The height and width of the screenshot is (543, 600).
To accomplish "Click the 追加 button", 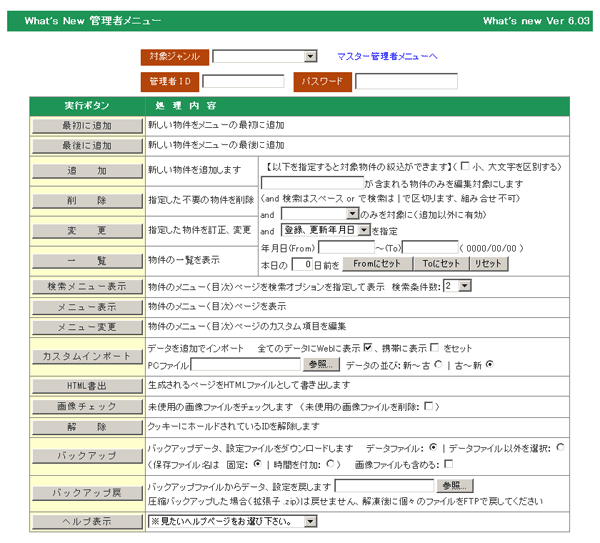I will 87,171.
